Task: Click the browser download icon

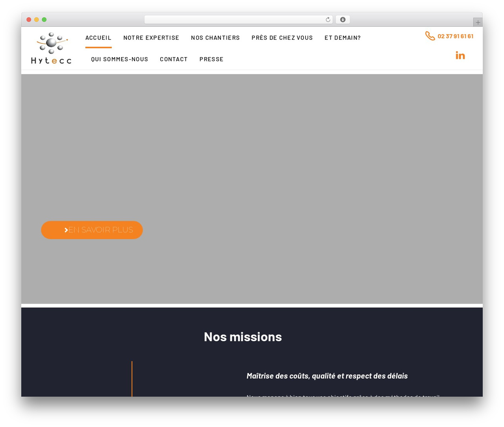Action: [x=343, y=20]
